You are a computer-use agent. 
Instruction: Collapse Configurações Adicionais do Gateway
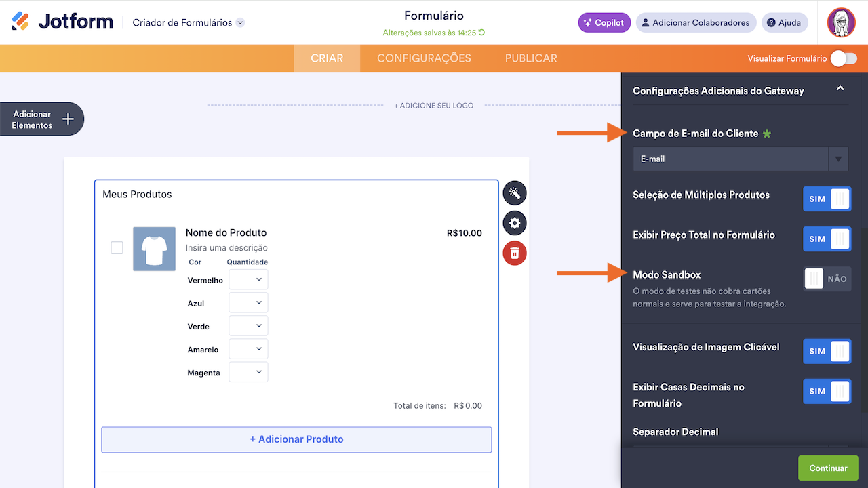click(x=840, y=88)
